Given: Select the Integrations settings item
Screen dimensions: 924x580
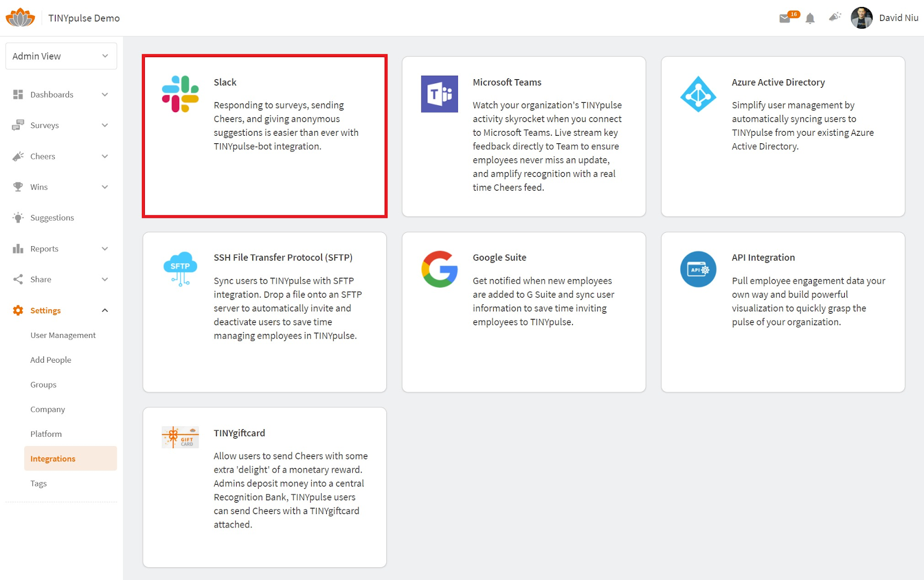Looking at the screenshot, I should click(x=70, y=459).
